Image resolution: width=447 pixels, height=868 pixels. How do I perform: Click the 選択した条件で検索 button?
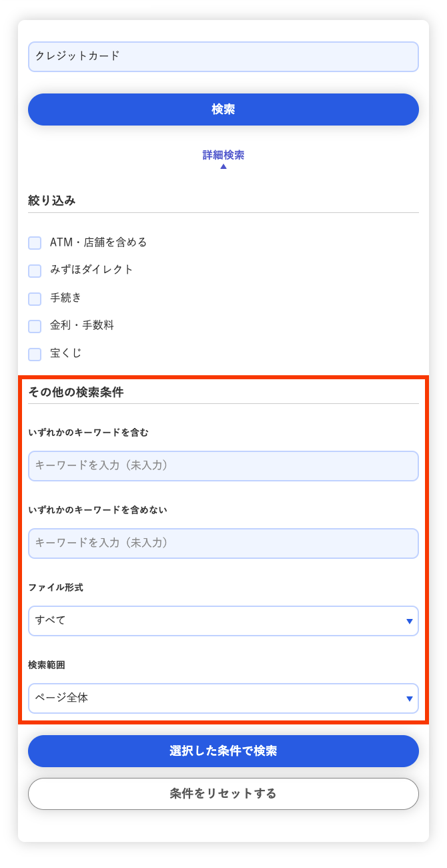pos(223,751)
